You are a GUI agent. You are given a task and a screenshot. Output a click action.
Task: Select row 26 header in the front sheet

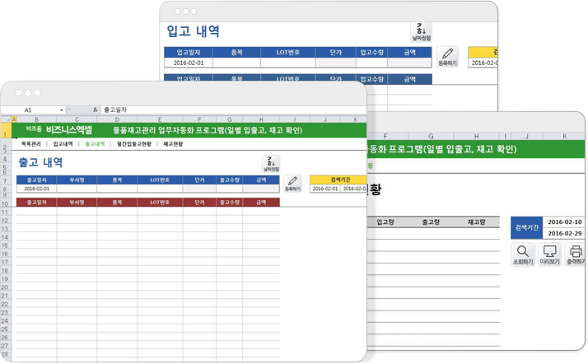tap(5, 338)
